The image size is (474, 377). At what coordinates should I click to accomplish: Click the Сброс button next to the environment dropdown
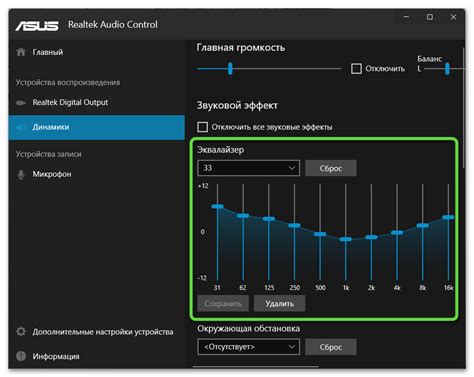point(331,347)
